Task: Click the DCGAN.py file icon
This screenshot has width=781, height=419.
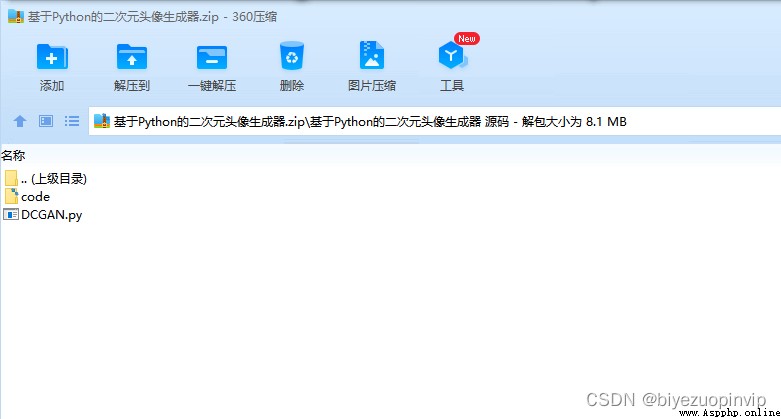Action: (x=11, y=215)
